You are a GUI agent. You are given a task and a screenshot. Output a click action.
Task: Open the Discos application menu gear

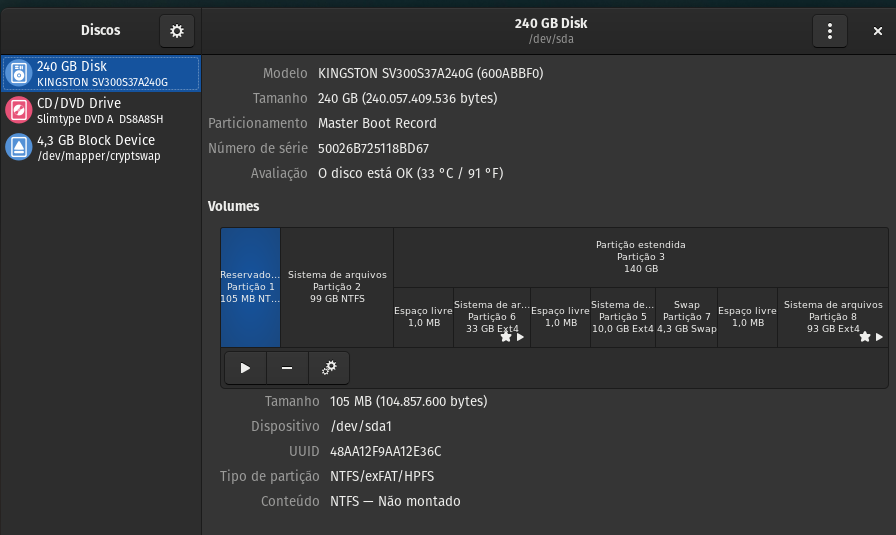click(177, 31)
